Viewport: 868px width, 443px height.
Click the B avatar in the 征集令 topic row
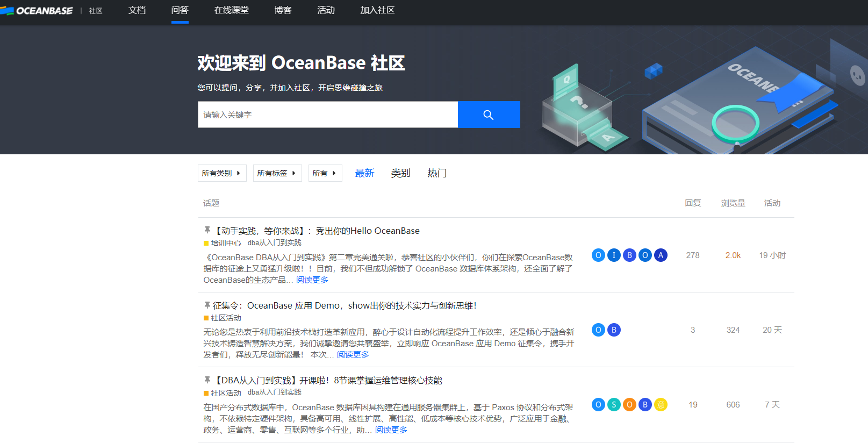[x=614, y=330]
